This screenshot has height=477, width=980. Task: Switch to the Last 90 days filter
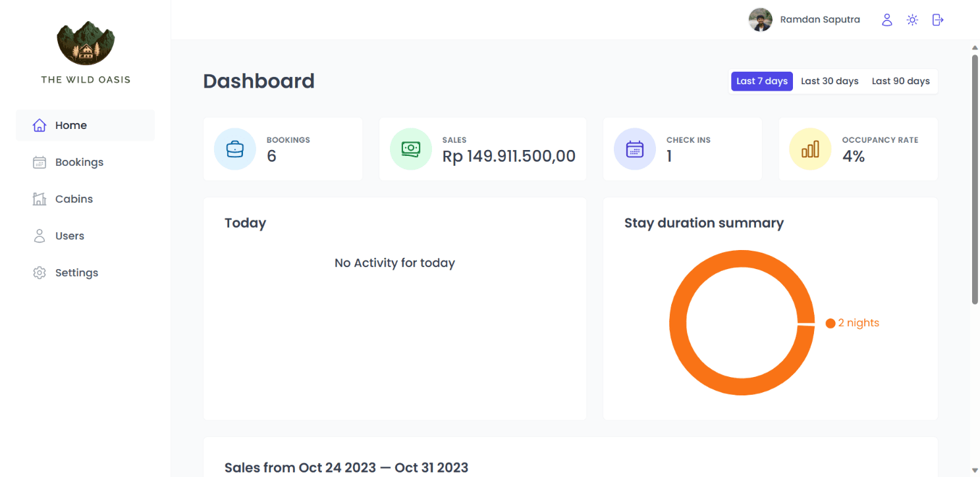coord(900,81)
